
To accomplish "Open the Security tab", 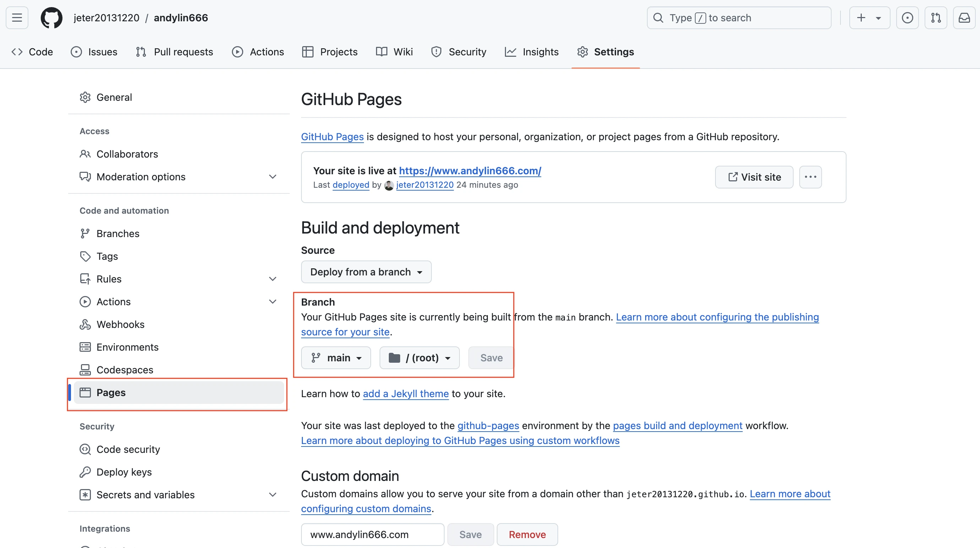I will [458, 52].
